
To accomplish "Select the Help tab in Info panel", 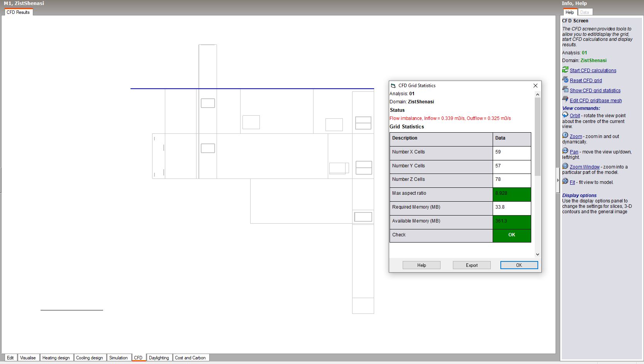I will click(569, 12).
